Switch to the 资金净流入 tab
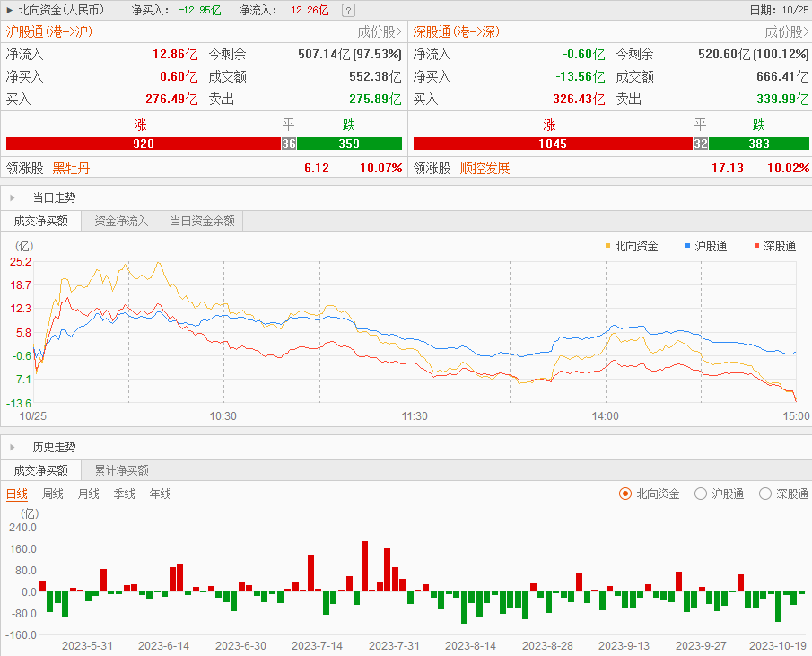The height and width of the screenshot is (656, 812). pos(121,221)
